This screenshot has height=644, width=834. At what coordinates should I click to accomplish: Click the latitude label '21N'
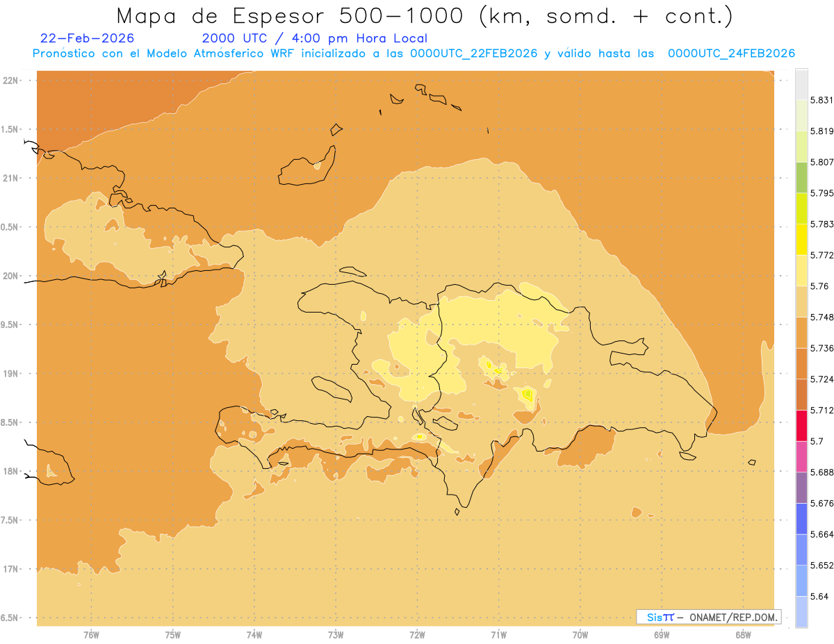tap(12, 178)
